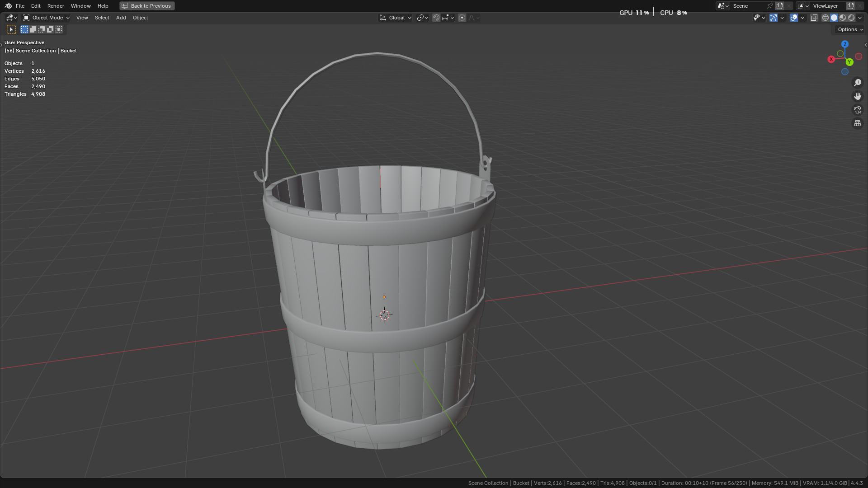Click the green Y axis gizmo ball
This screenshot has width=868, height=488.
(849, 62)
